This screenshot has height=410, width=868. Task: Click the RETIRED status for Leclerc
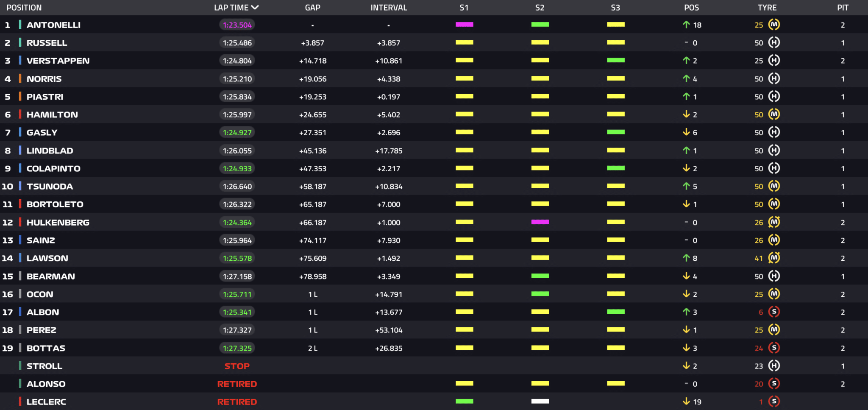tap(237, 402)
